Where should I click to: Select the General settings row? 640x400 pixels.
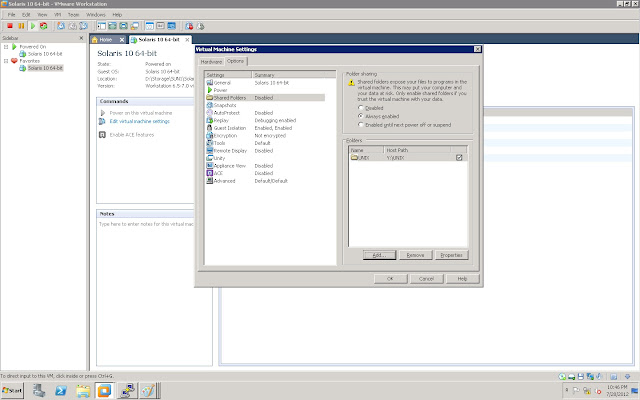[x=265, y=83]
